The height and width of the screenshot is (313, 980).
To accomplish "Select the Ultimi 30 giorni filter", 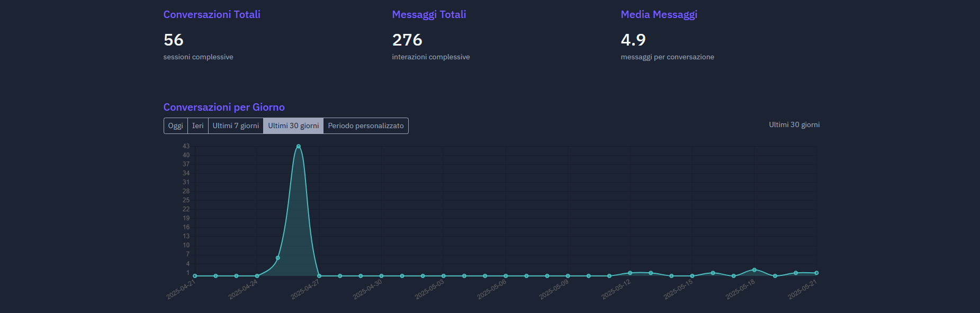I will (x=293, y=126).
